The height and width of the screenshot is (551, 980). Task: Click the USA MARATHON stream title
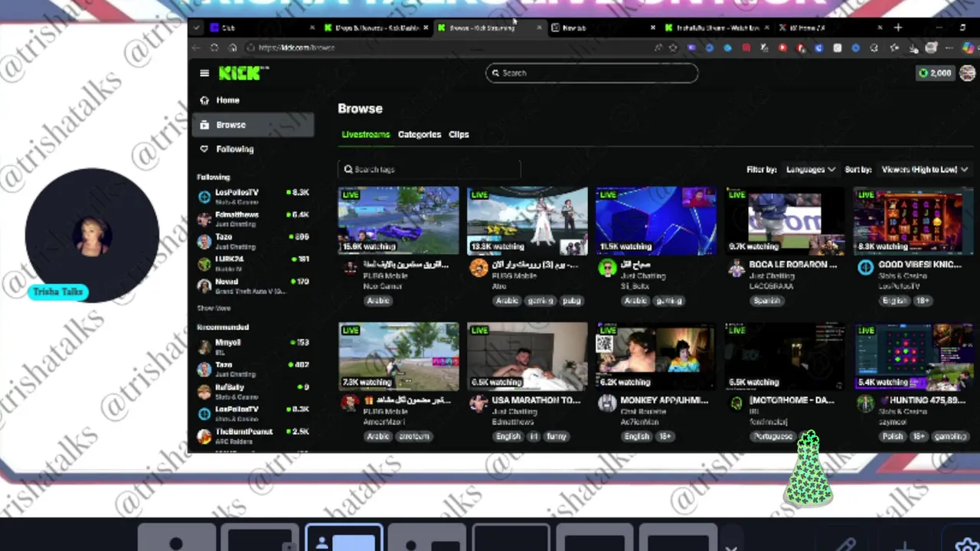pos(536,400)
